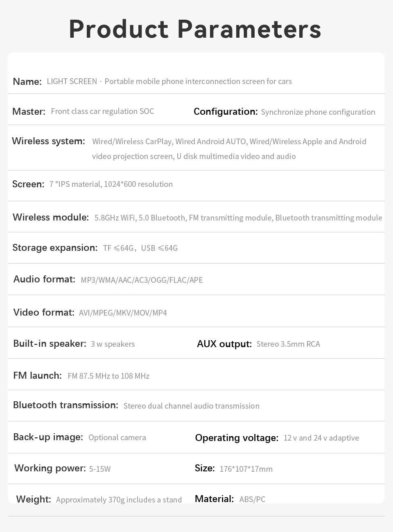
Task: Click the Size value 176*107*17mm
Action: [246, 469]
